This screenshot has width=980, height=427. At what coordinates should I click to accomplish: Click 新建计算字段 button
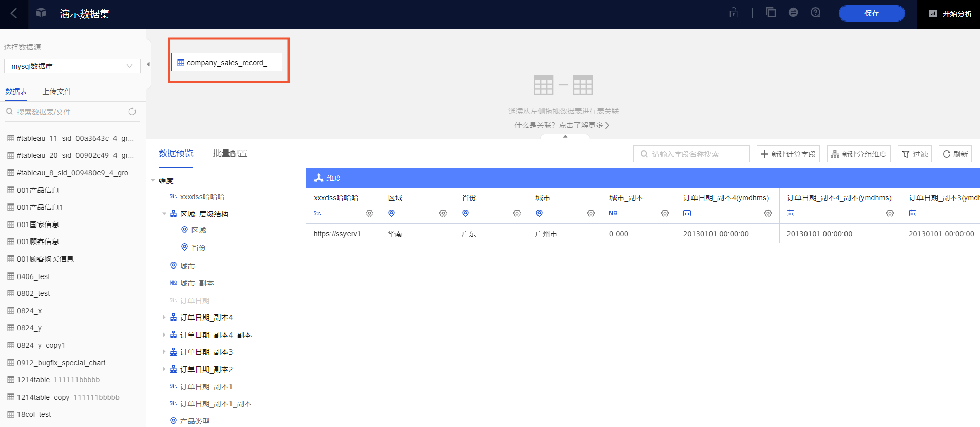pos(788,154)
